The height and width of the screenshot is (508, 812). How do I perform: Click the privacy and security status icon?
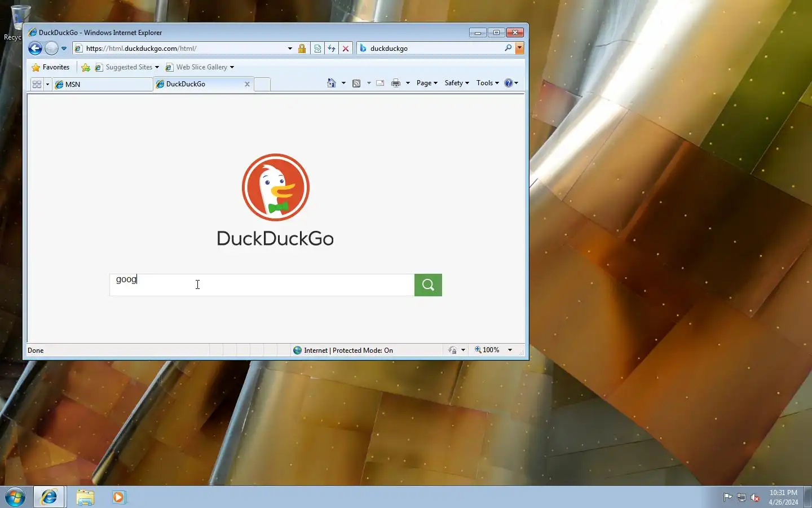[x=452, y=350]
